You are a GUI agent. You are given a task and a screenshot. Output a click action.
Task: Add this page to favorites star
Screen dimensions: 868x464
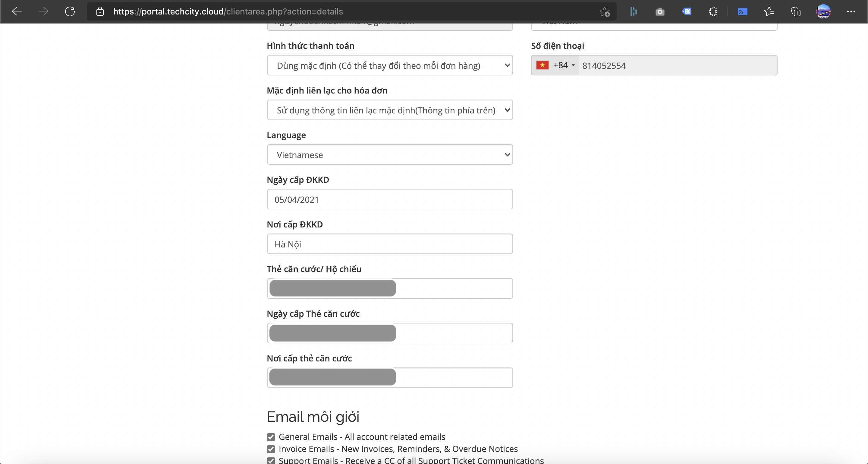[x=605, y=12]
